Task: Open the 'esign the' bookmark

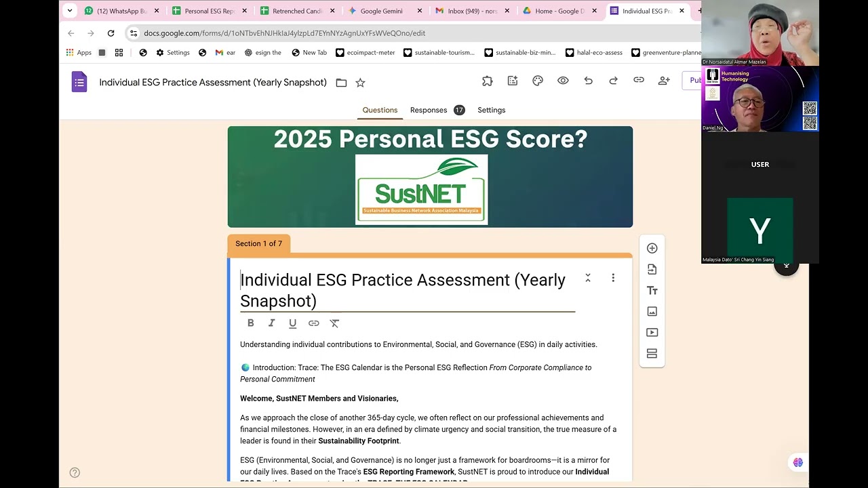Action: [x=263, y=53]
